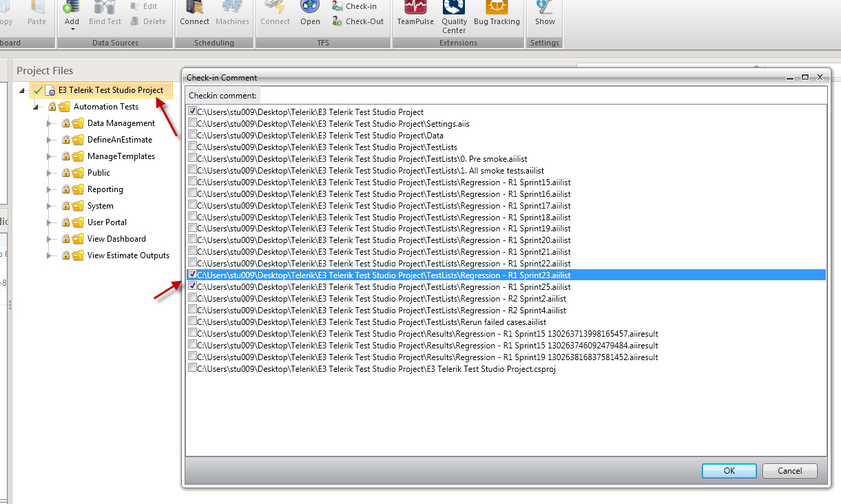Open the Quality Center extension
This screenshot has height=504, width=841.
[454, 17]
